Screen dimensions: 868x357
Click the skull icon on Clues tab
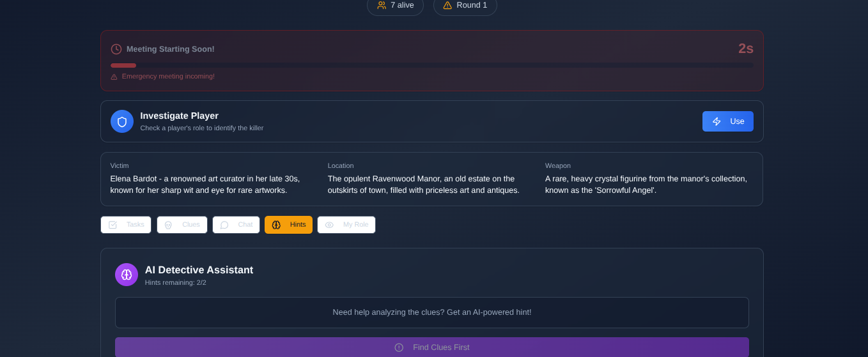(168, 225)
